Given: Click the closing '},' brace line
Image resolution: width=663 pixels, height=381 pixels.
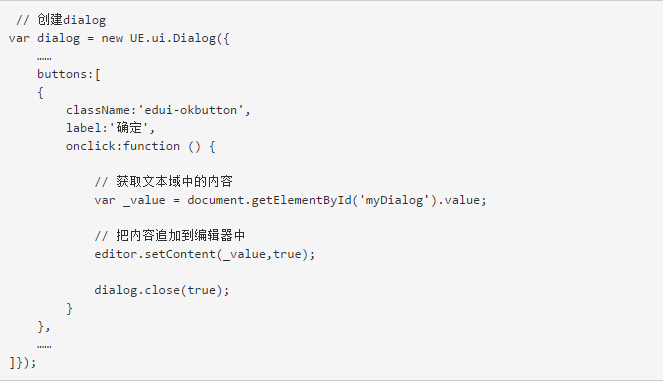Looking at the screenshot, I should pyautogui.click(x=44, y=326).
